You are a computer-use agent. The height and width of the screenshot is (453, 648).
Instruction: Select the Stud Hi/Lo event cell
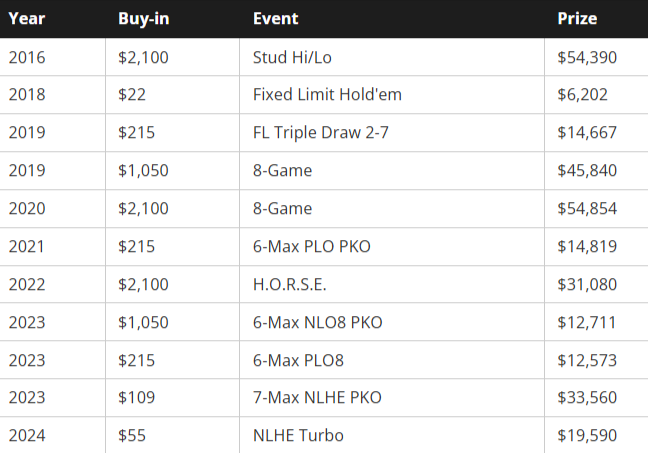[x=292, y=57]
